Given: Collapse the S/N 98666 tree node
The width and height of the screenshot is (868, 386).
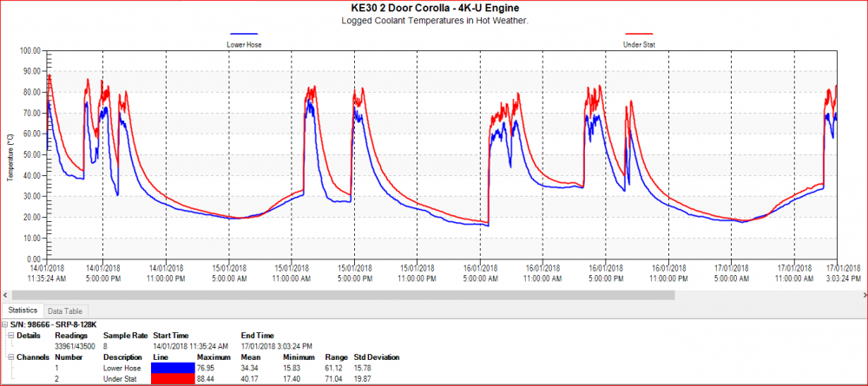Looking at the screenshot, I should tap(5, 324).
